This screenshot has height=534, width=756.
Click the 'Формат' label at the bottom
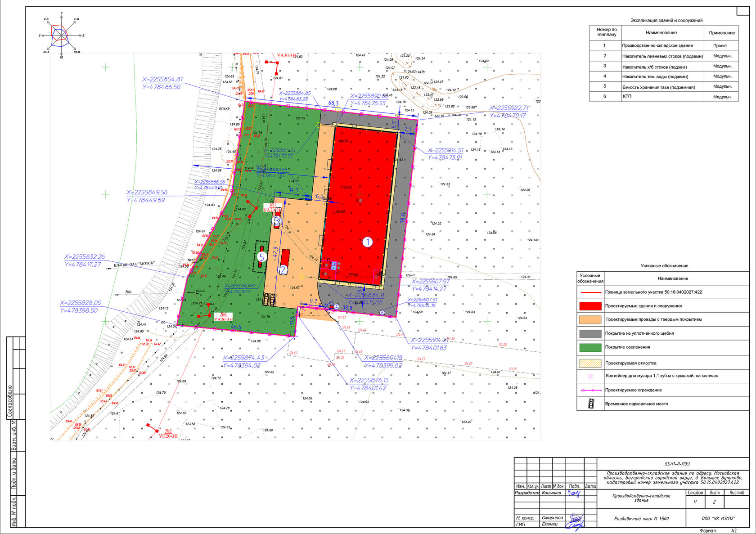(x=708, y=531)
